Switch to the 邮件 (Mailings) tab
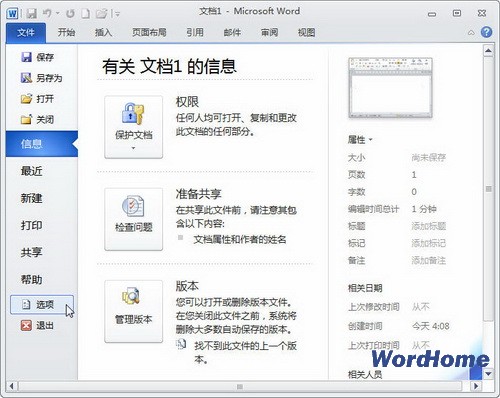Viewport: 500px width, 398px height. [232, 32]
